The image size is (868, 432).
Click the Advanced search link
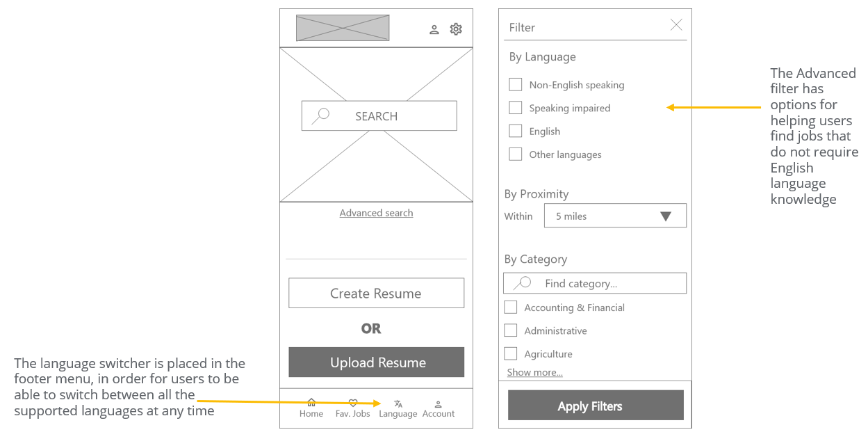[376, 213]
